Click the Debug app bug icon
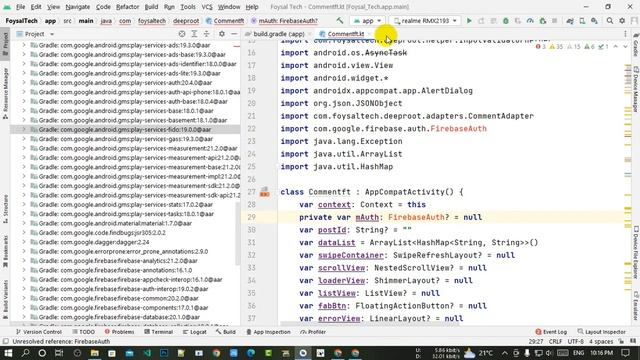 [505, 20]
